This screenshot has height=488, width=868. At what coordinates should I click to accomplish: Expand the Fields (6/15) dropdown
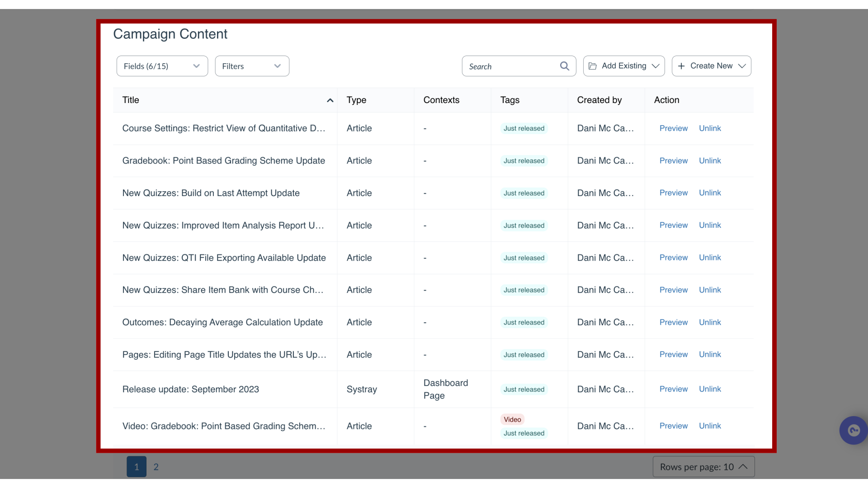pos(162,66)
